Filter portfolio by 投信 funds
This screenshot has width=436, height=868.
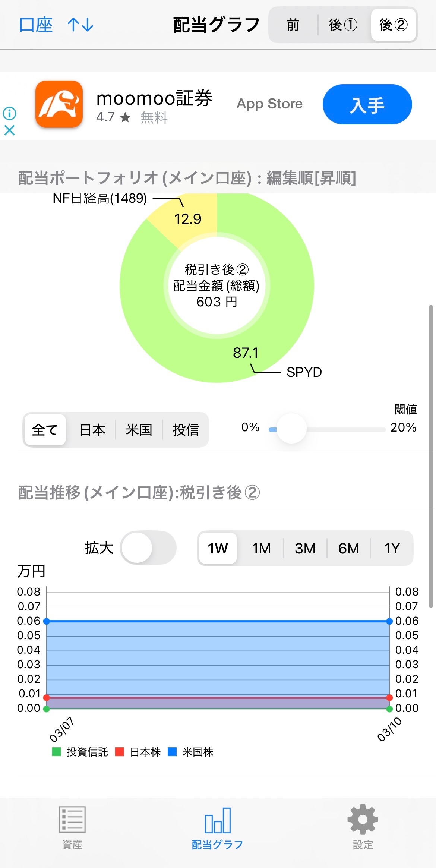point(186,430)
